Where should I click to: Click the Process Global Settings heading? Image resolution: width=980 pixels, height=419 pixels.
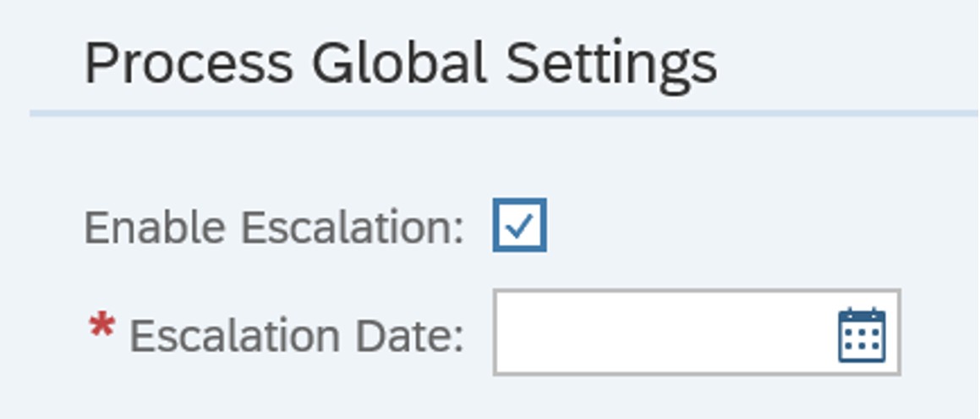tap(401, 63)
